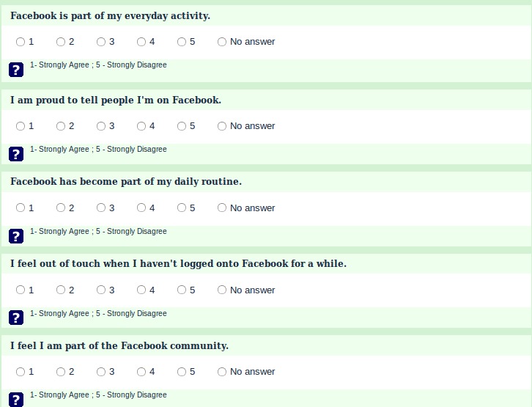Select 1 for 'feel out of touch' question
The height and width of the screenshot is (407, 532).
(x=21, y=290)
